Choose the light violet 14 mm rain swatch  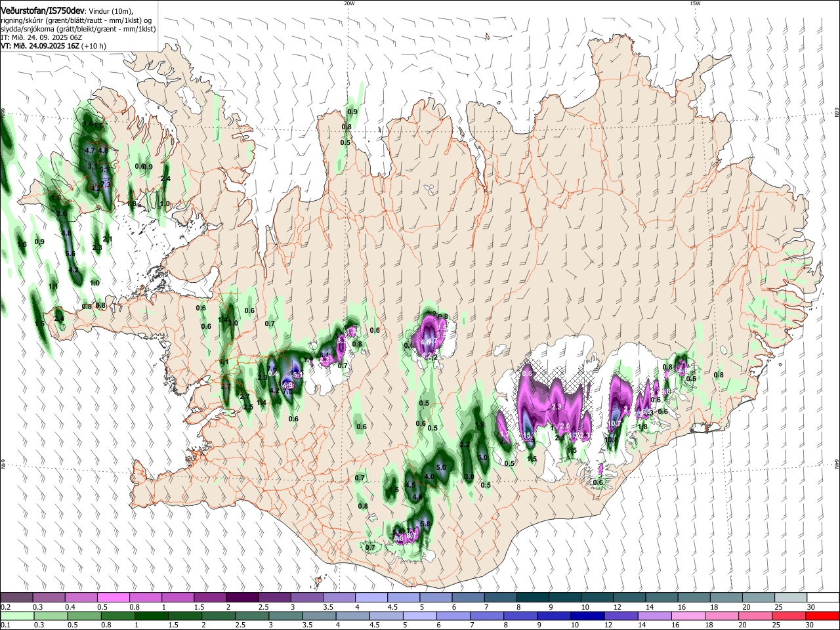tap(654, 616)
